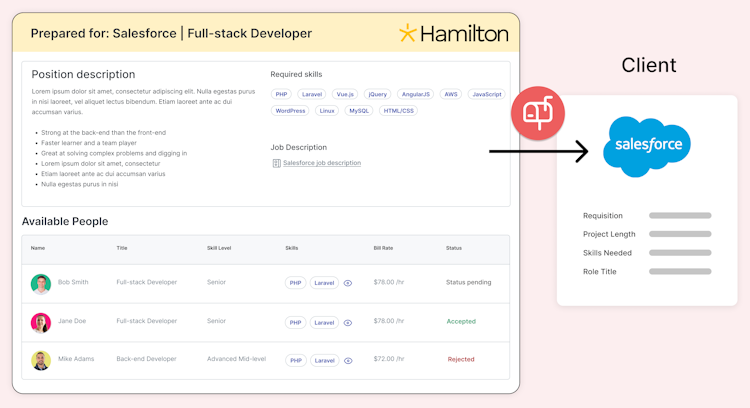Click the PHP required skill tag

(281, 94)
